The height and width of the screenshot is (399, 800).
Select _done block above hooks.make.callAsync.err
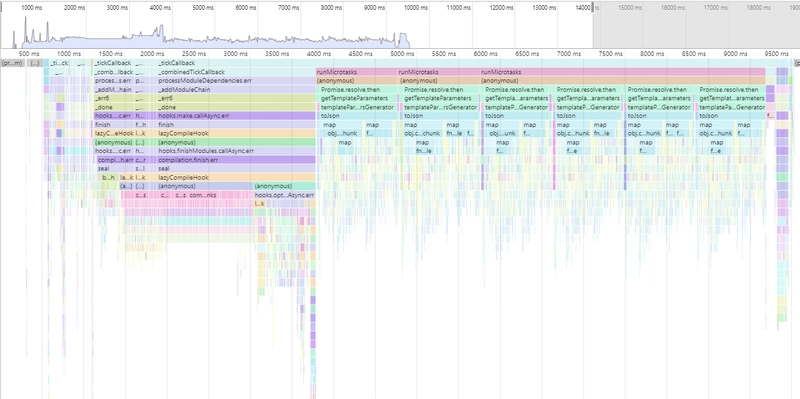[x=236, y=107]
